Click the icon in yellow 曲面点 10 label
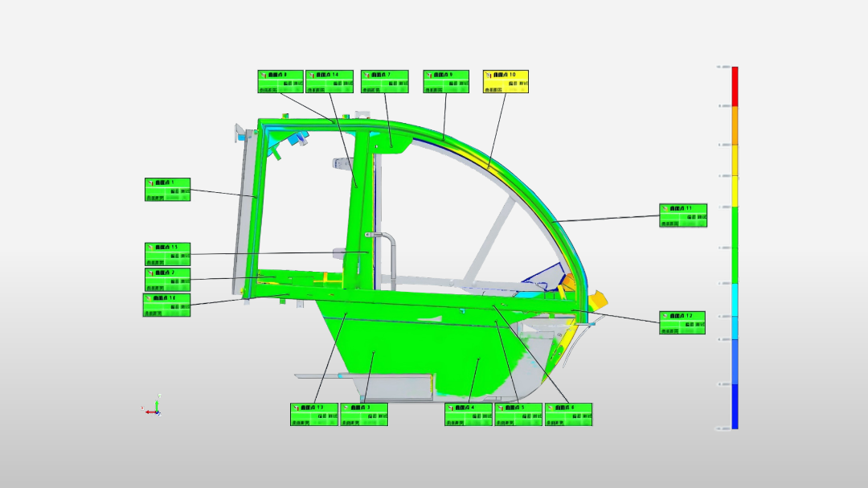The width and height of the screenshot is (868, 488). click(x=488, y=75)
